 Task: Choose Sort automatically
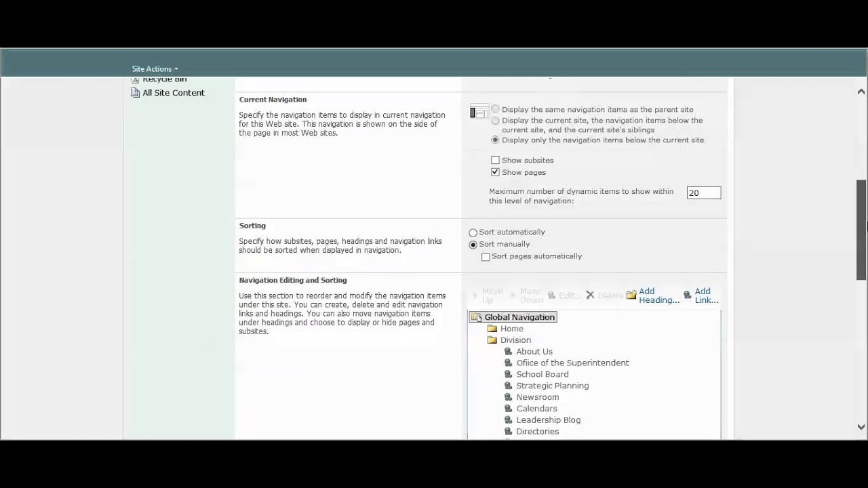click(473, 232)
